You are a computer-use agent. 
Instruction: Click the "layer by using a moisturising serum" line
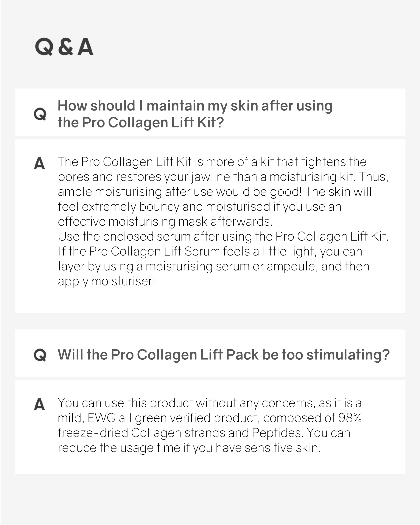point(214,267)
